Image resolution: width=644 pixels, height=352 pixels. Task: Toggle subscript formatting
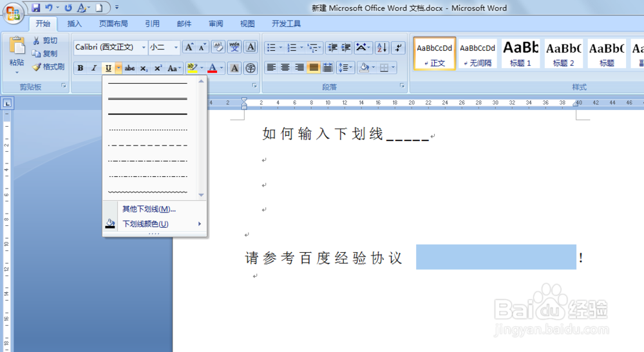tap(144, 68)
